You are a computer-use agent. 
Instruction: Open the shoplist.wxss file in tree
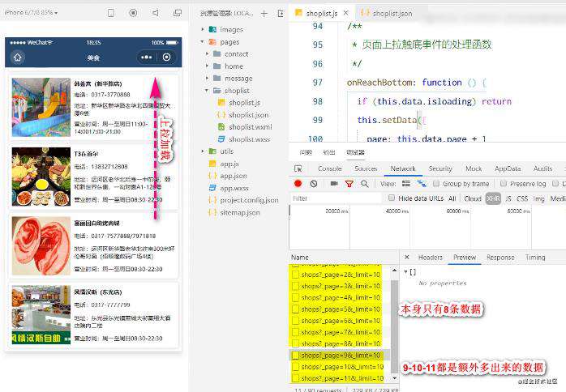[249, 139]
